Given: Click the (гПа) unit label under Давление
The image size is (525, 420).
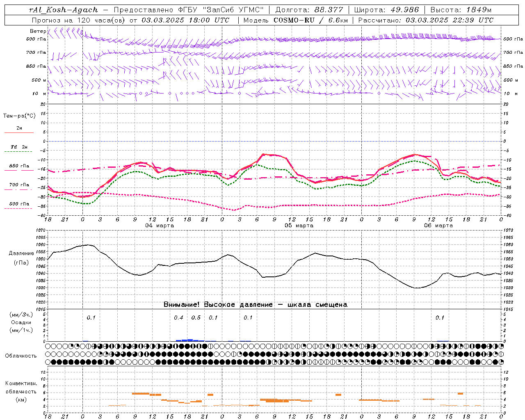Looking at the screenshot, I should point(21,262).
